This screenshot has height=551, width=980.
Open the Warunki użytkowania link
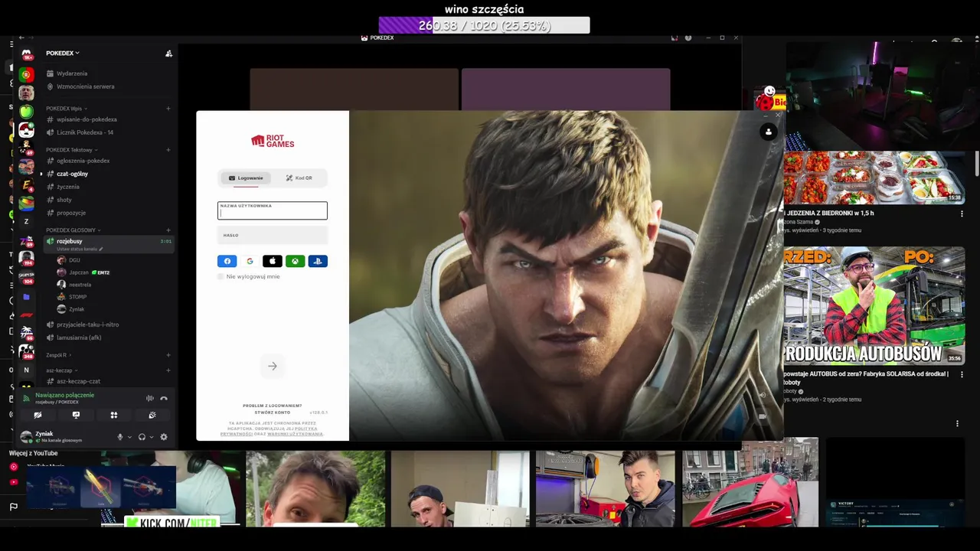(295, 434)
